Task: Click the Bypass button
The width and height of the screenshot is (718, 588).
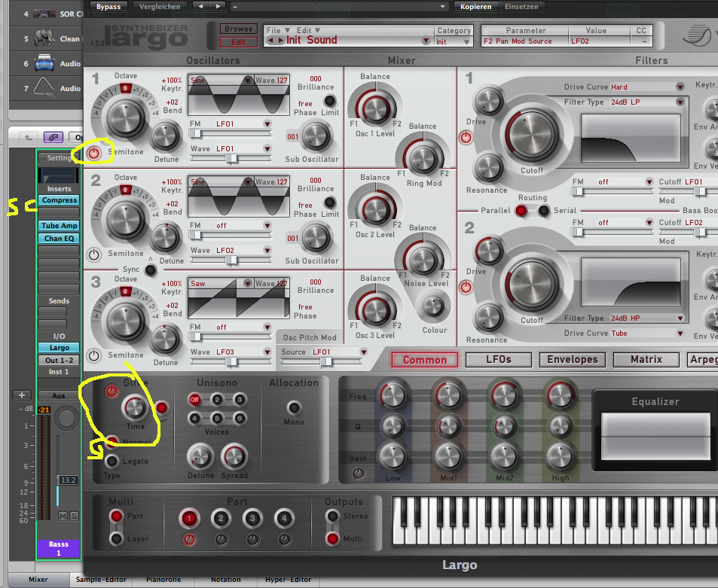Action: click(x=108, y=7)
